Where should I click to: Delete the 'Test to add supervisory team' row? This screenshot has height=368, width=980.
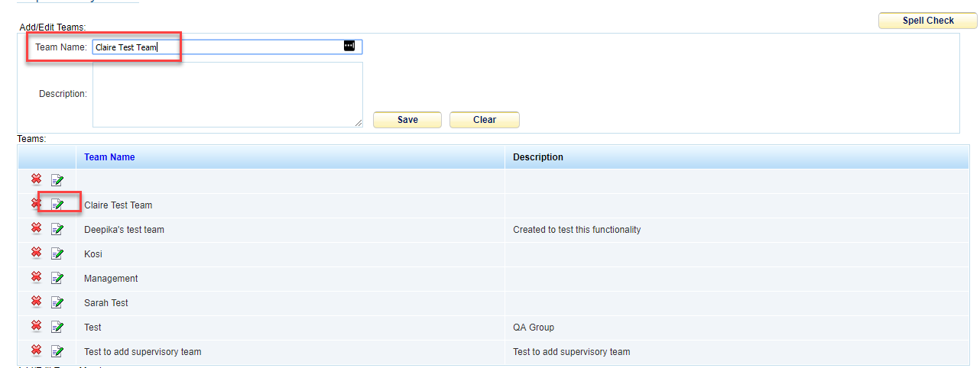pyautogui.click(x=36, y=350)
